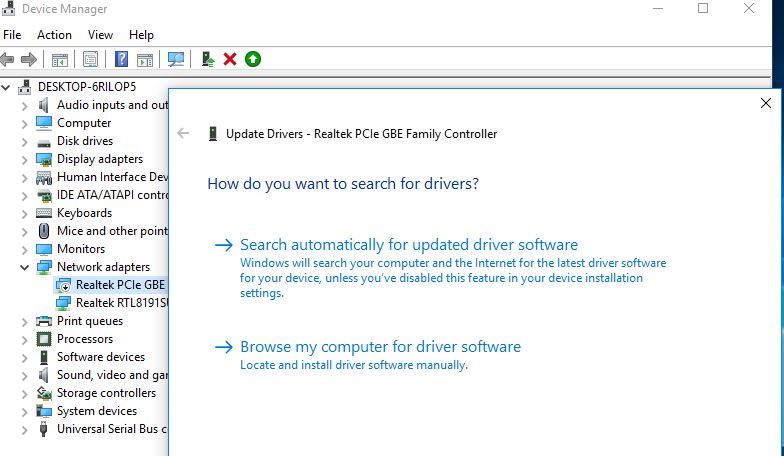Click the Update driver toolbar icon
The height and width of the screenshot is (456, 784).
(208, 59)
